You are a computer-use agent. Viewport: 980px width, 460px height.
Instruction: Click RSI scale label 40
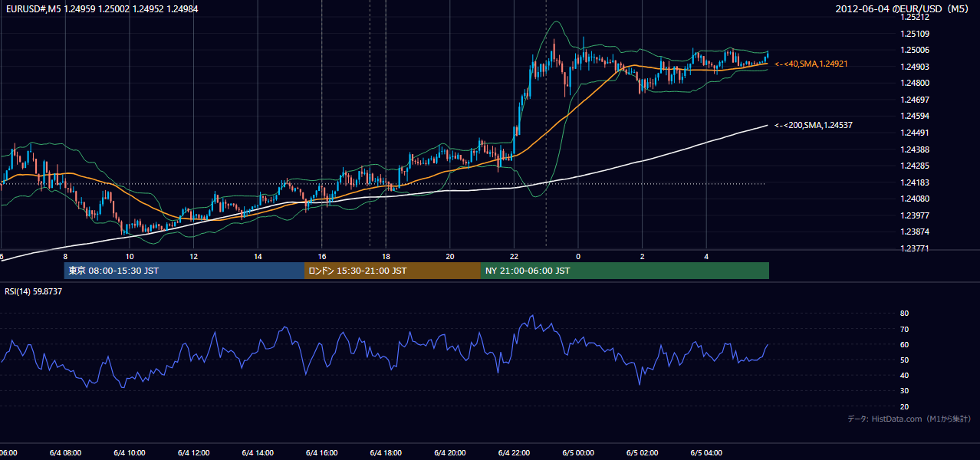(x=904, y=375)
